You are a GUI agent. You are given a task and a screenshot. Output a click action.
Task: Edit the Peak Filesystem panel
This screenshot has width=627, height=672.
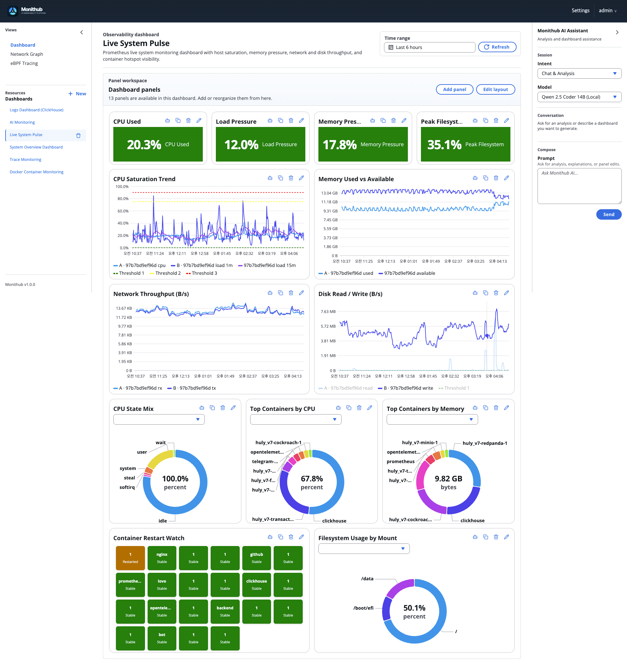(506, 120)
